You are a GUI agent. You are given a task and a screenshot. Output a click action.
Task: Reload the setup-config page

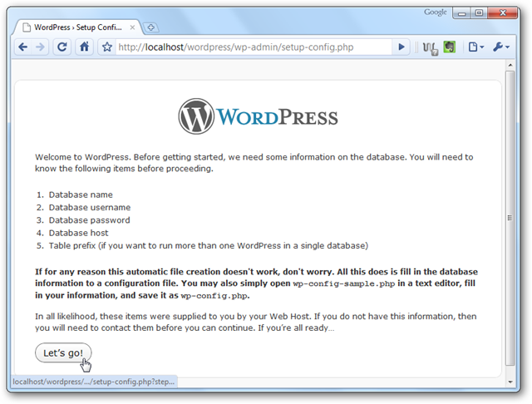coord(62,47)
